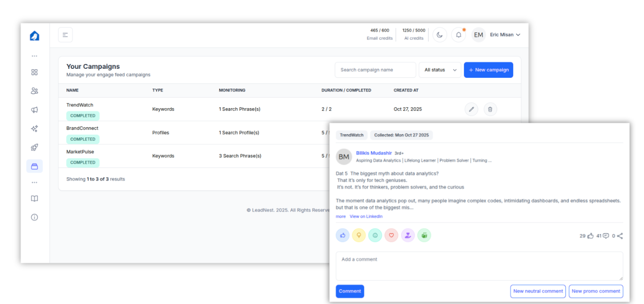Expand post text via more link
The height and width of the screenshot is (304, 644).
coord(340,216)
